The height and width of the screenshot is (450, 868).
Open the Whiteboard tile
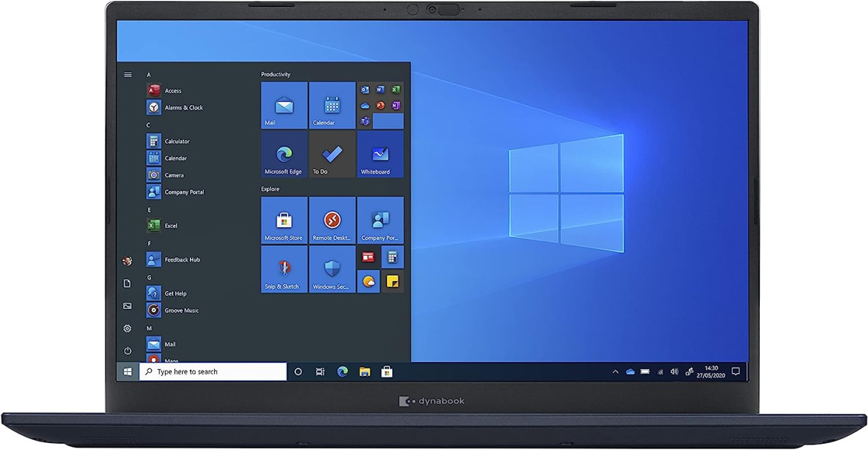[x=380, y=154]
